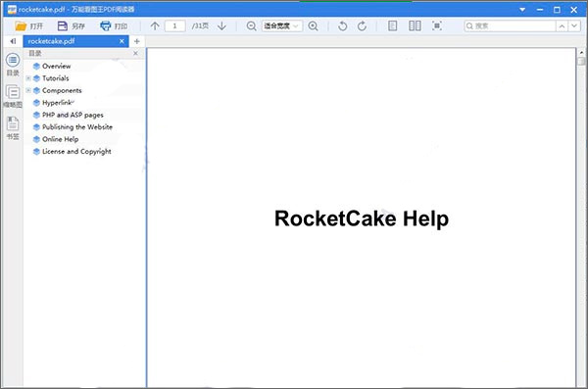
Task: Collapse the sidebar panel arrow
Action: coord(13,41)
